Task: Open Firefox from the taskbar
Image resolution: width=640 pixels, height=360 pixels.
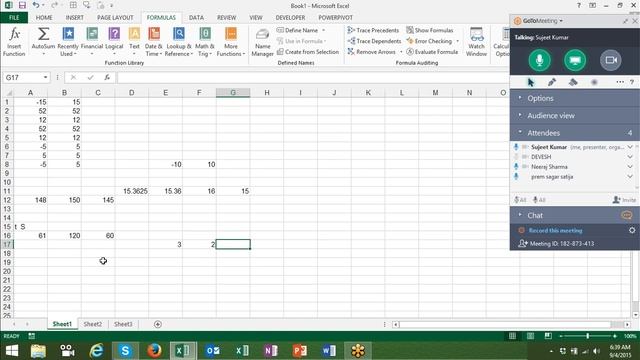Action: [154, 351]
